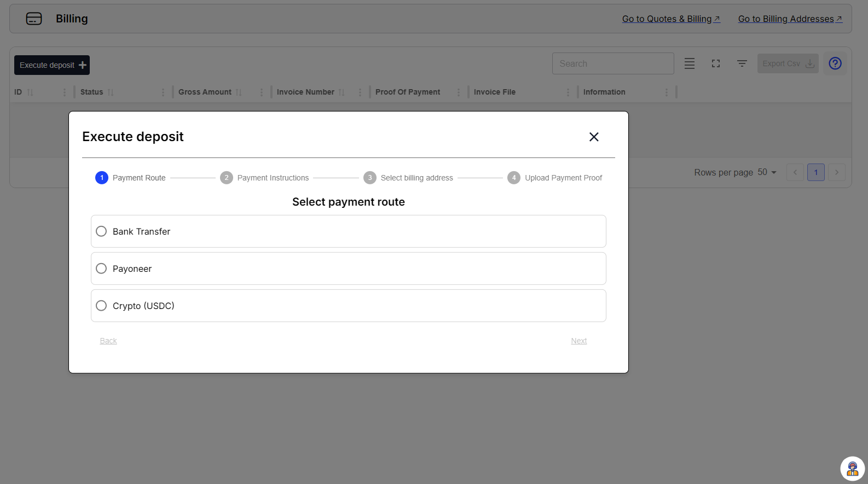Viewport: 868px width, 484px height.
Task: Open the table filter icon
Action: point(742,63)
